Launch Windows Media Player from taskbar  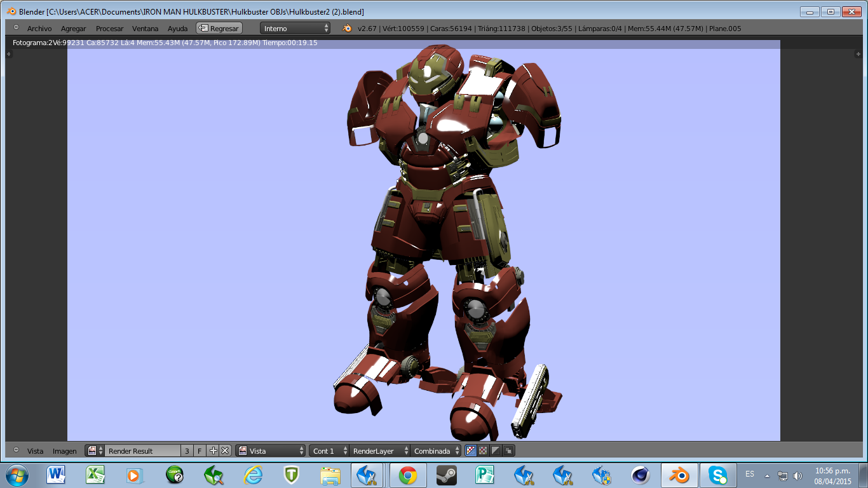(135, 475)
